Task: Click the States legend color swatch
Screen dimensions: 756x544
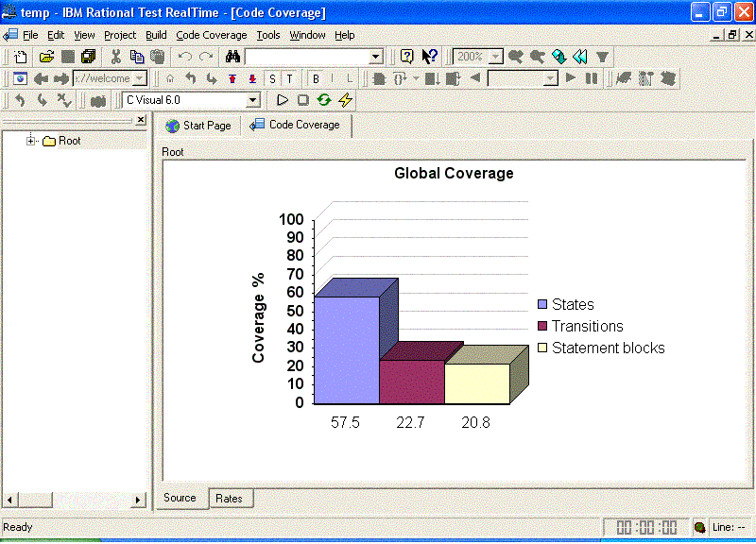Action: coord(542,304)
